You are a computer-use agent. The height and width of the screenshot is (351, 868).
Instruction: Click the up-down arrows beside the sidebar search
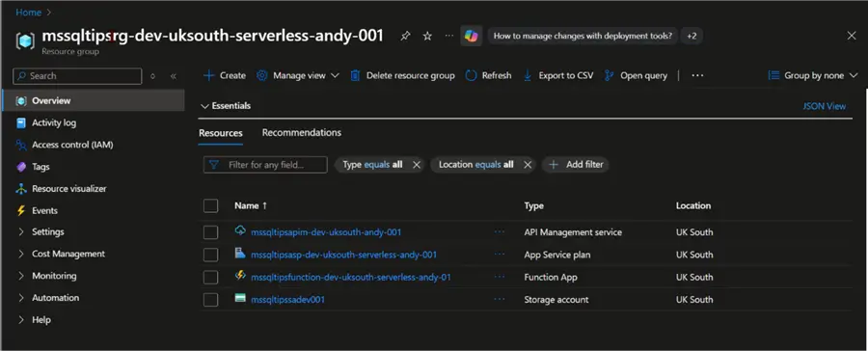152,76
